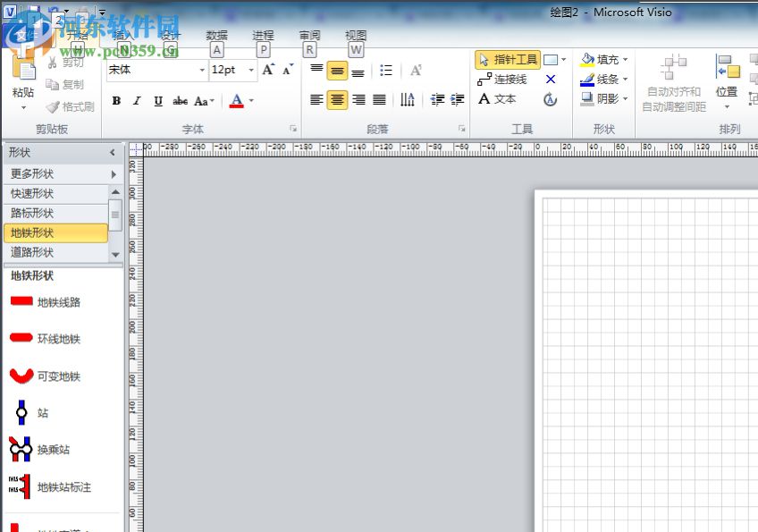This screenshot has width=758, height=532.
Task: Click the Copy (复制) icon
Action: pyautogui.click(x=52, y=84)
